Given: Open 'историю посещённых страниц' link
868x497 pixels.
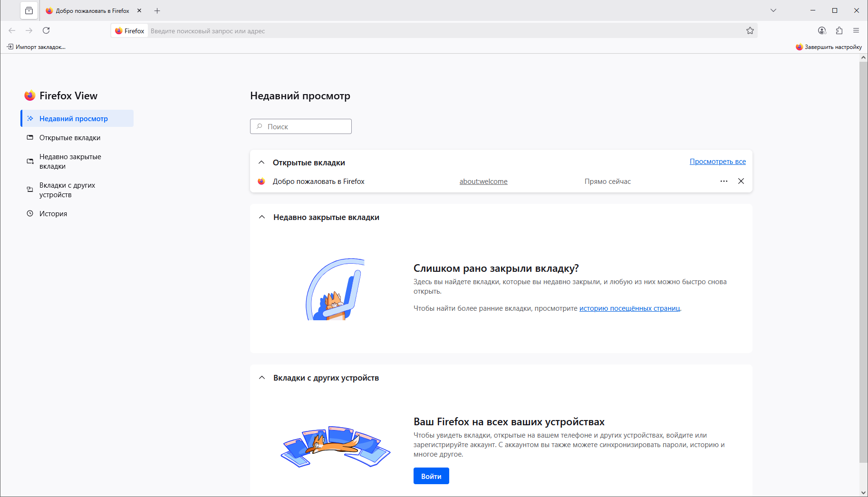Looking at the screenshot, I should pos(629,308).
